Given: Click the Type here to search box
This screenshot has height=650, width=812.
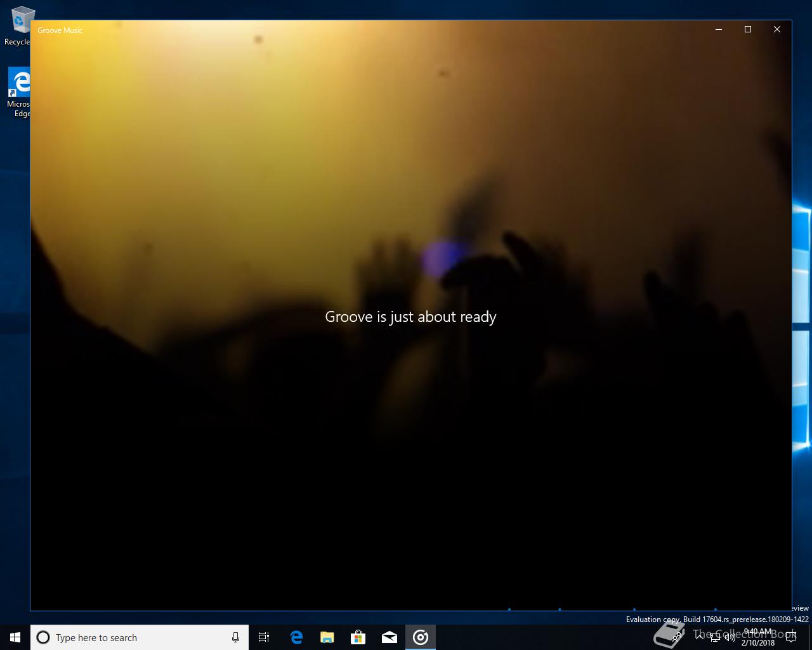Looking at the screenshot, I should 140,637.
